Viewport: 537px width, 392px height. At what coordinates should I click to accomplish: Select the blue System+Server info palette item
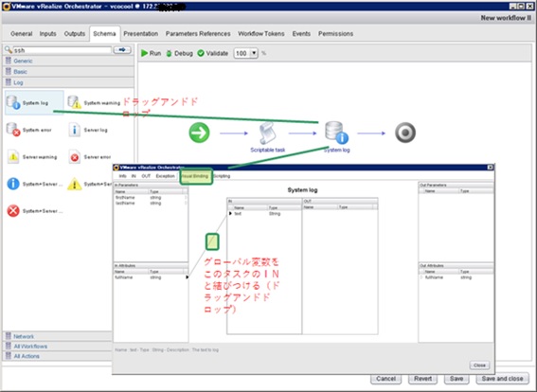coord(35,185)
